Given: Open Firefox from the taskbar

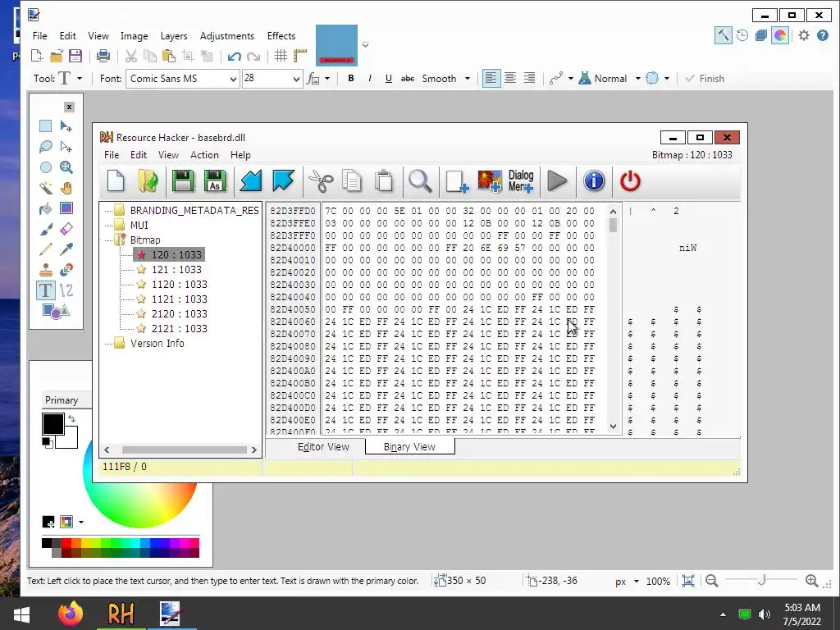Looking at the screenshot, I should [71, 614].
